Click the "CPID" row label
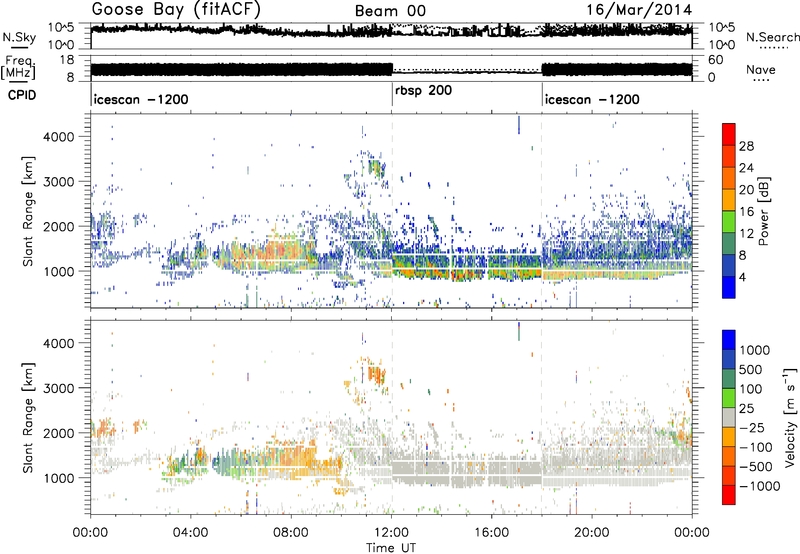Image resolution: width=800 pixels, height=554 pixels. coord(22,95)
